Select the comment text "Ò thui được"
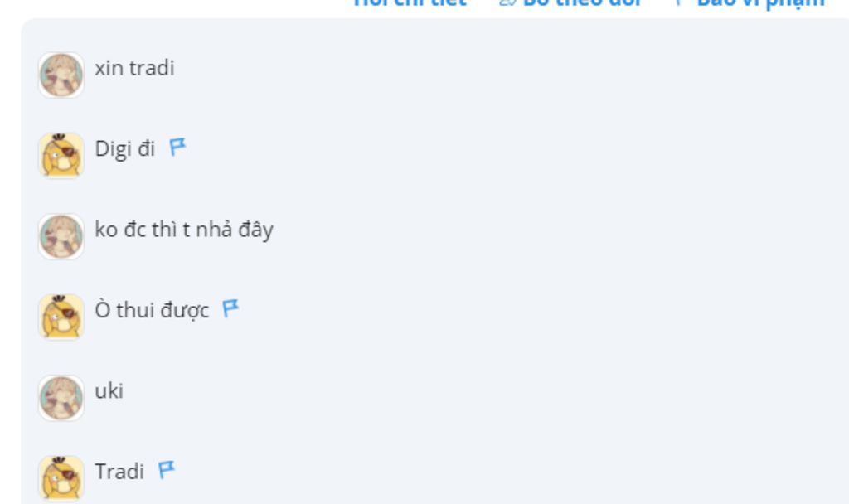 pyautogui.click(x=153, y=310)
